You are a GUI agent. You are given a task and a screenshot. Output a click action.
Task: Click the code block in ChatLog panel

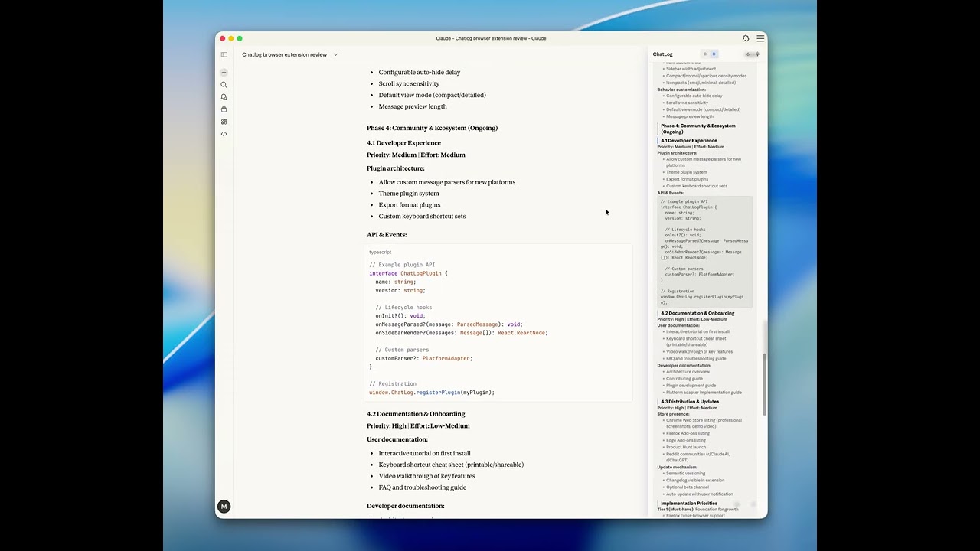[x=705, y=252]
